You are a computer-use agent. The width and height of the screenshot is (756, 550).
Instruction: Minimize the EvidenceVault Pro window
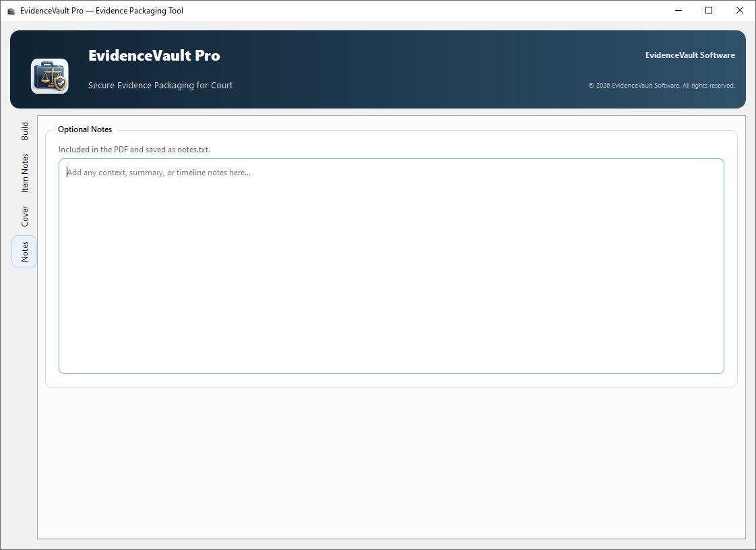pos(678,10)
